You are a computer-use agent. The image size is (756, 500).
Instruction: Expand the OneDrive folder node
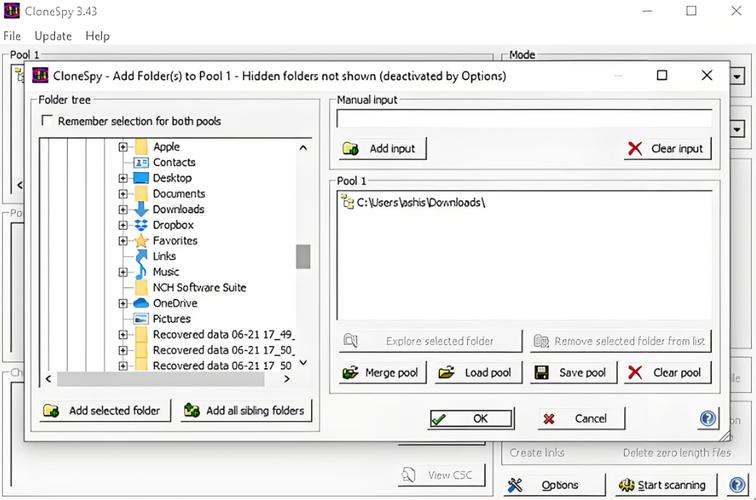pos(123,303)
